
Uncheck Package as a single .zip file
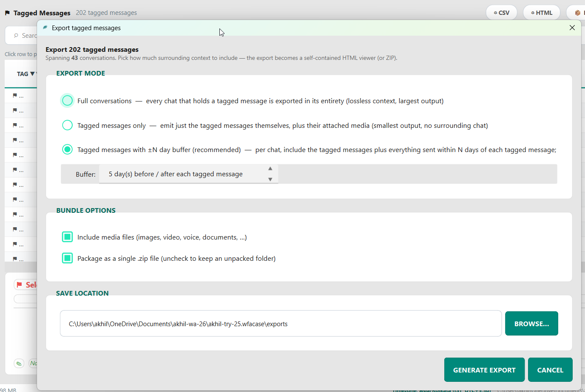click(x=67, y=258)
